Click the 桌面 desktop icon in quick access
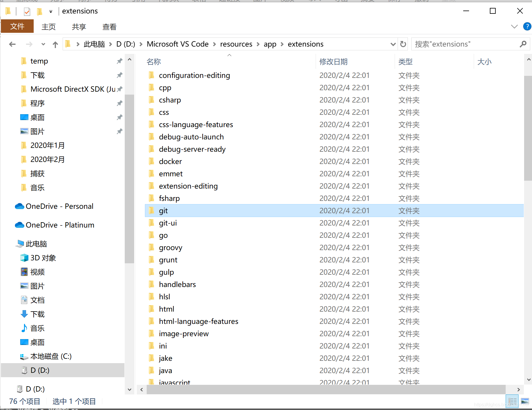The width and height of the screenshot is (532, 410). pyautogui.click(x=24, y=117)
